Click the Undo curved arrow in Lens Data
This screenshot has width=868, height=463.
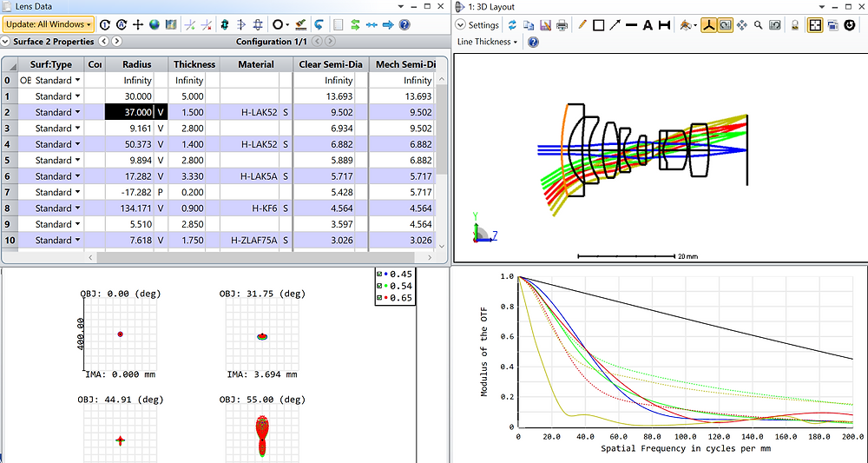(x=319, y=24)
